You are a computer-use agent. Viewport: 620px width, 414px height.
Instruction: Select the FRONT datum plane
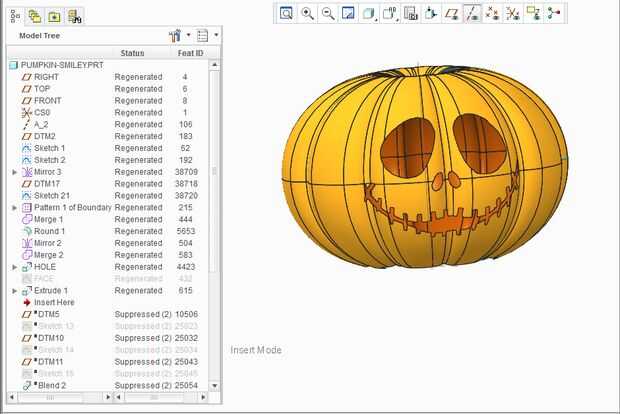(47, 100)
